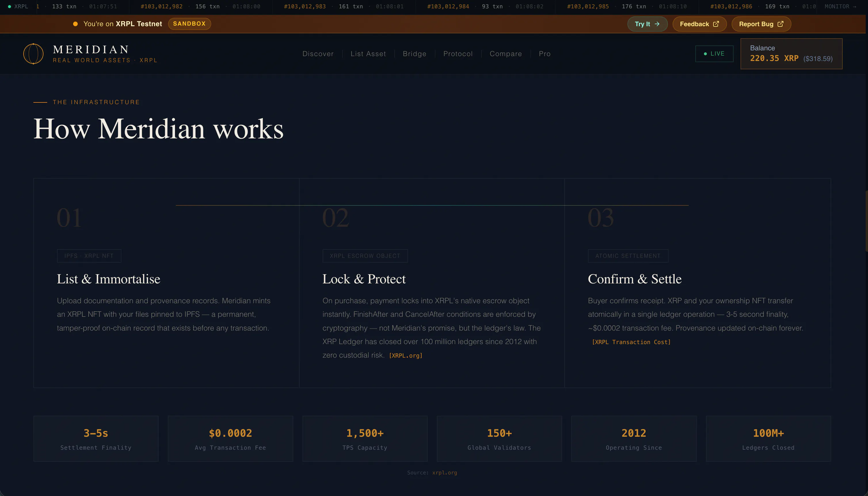Screen dimensions: 868x496
Task: Click the '3–5s' Settlement Finality stat card
Action: (x=96, y=439)
